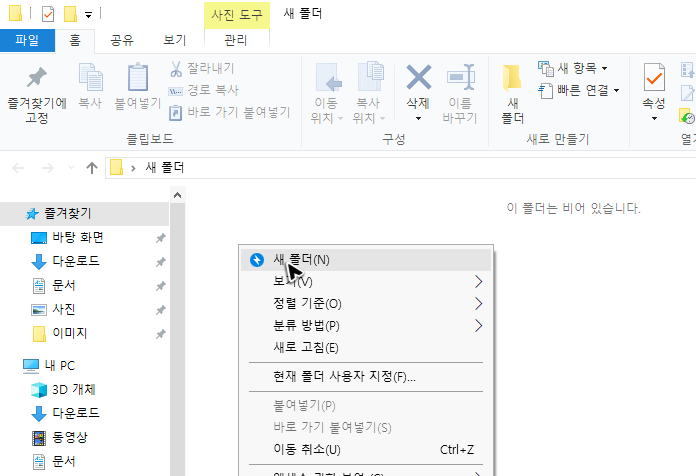
Task: Switch to the 공유 ribbon tab
Action: 122,40
